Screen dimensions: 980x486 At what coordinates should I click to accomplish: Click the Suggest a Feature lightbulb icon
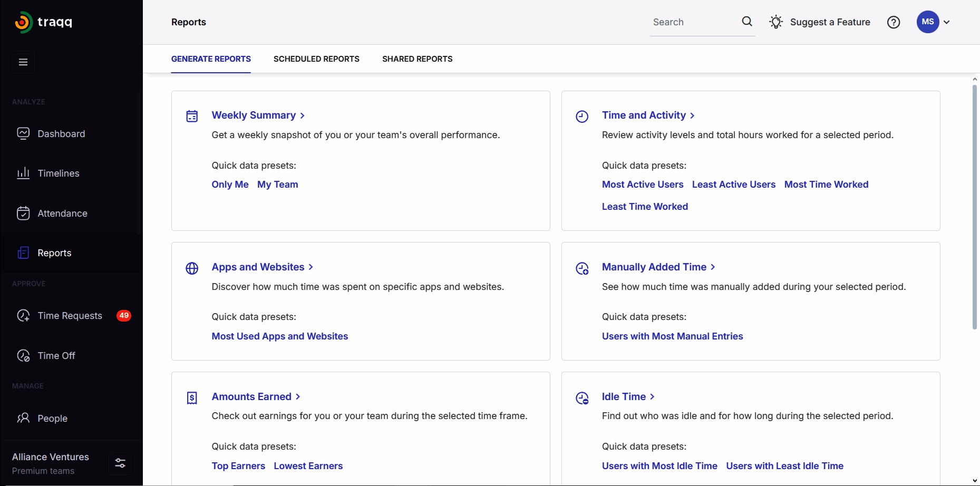point(775,22)
